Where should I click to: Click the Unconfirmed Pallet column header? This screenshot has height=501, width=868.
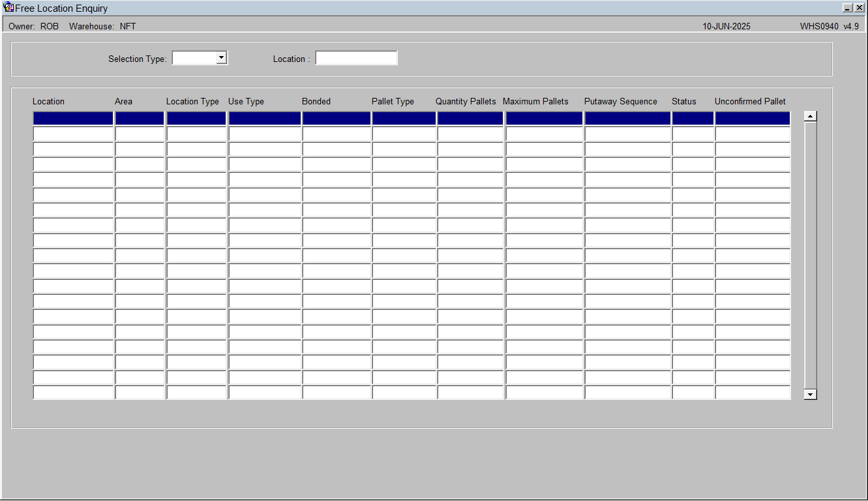(x=750, y=102)
